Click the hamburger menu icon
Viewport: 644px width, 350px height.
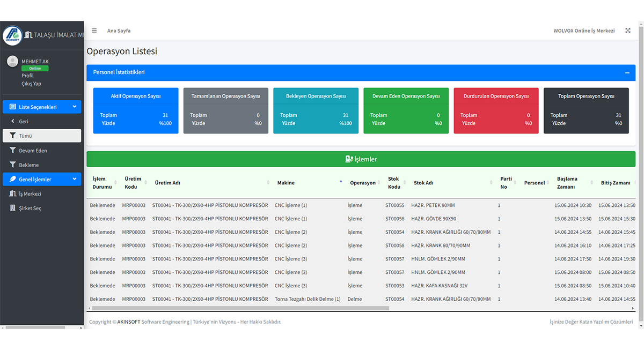click(x=94, y=31)
